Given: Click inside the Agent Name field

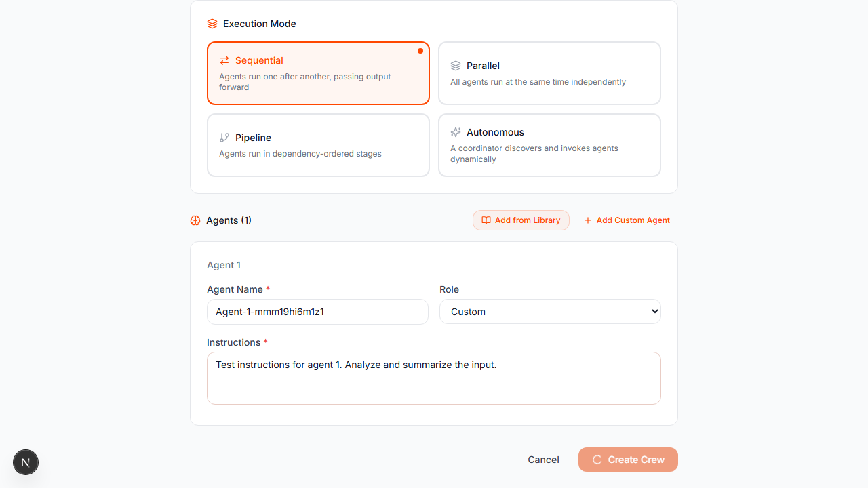Looking at the screenshot, I should (317, 312).
